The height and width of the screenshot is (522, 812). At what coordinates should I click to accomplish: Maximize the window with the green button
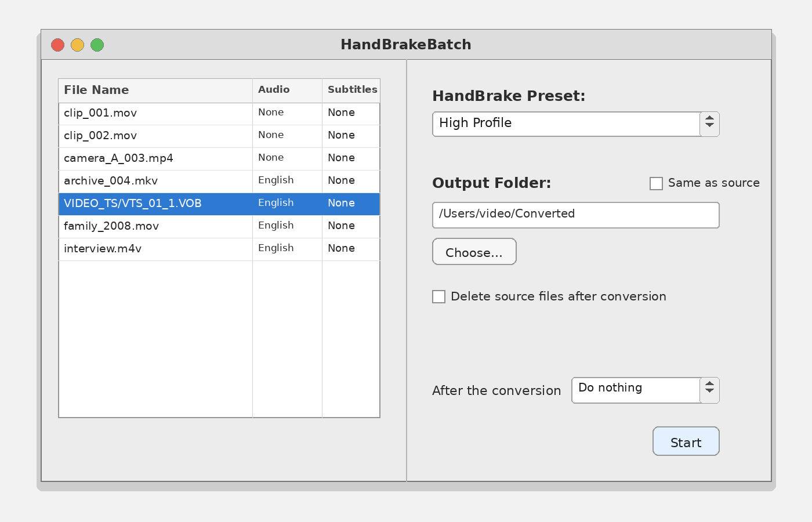pyautogui.click(x=97, y=45)
